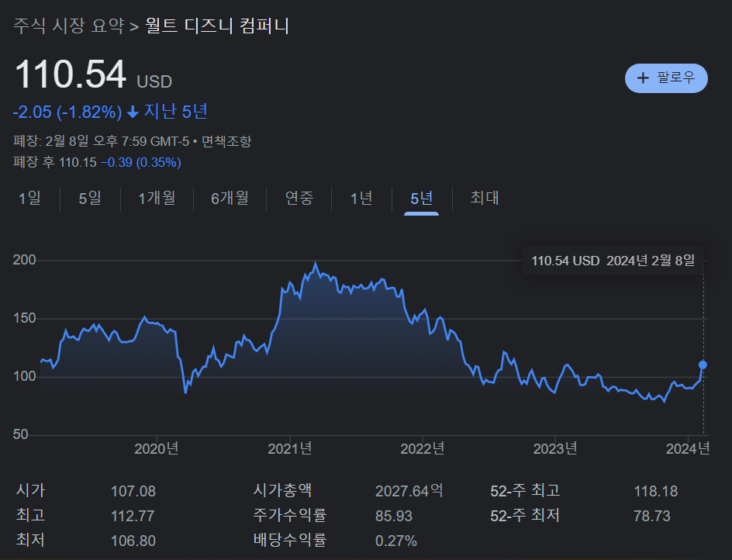
Task: Click the -2.05 (-1.82%) change value
Action: point(67,112)
